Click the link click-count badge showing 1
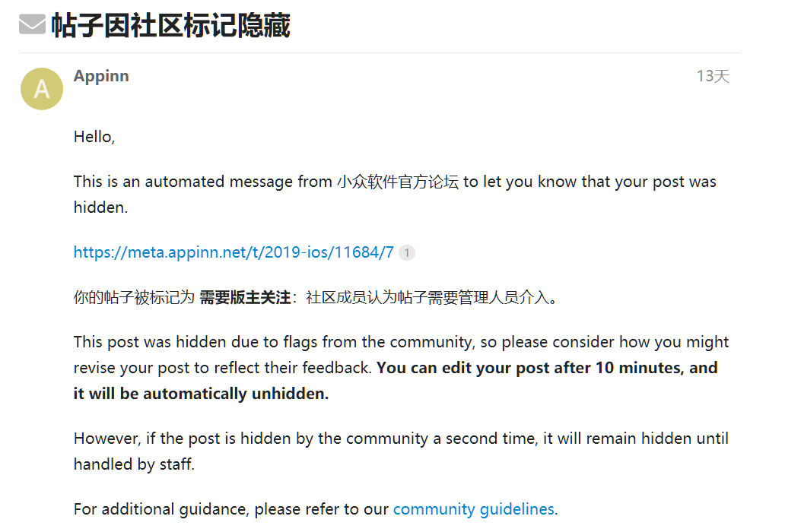The image size is (785, 532). 407,253
